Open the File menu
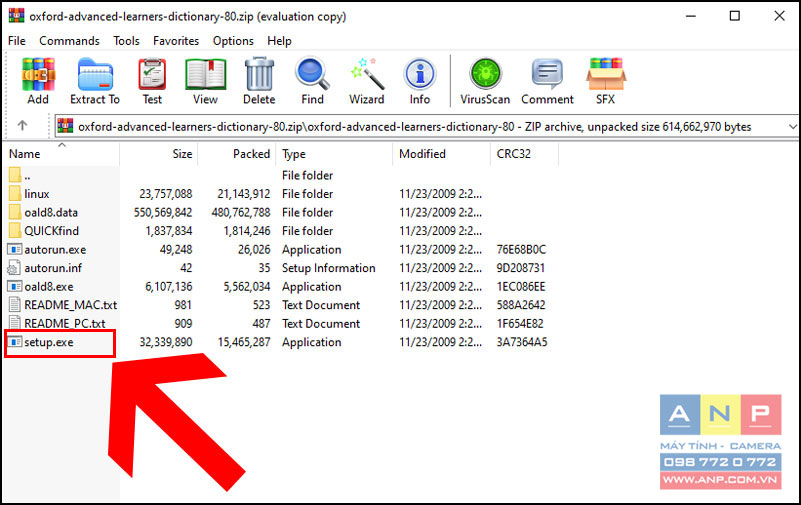Screen dimensions: 801x505 click(x=17, y=41)
